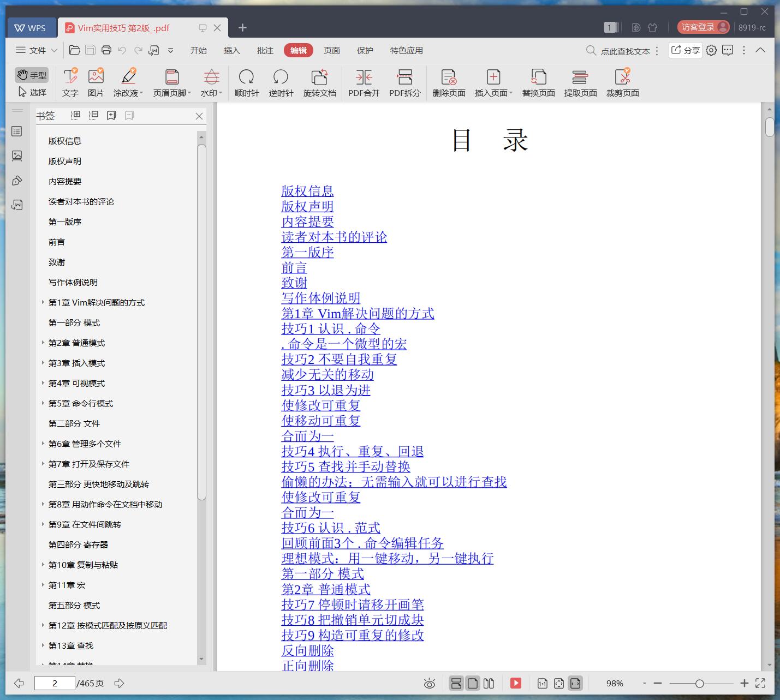Viewport: 780px width, 700px height.
Task: Switch to the 开始 tab
Action: point(199,50)
